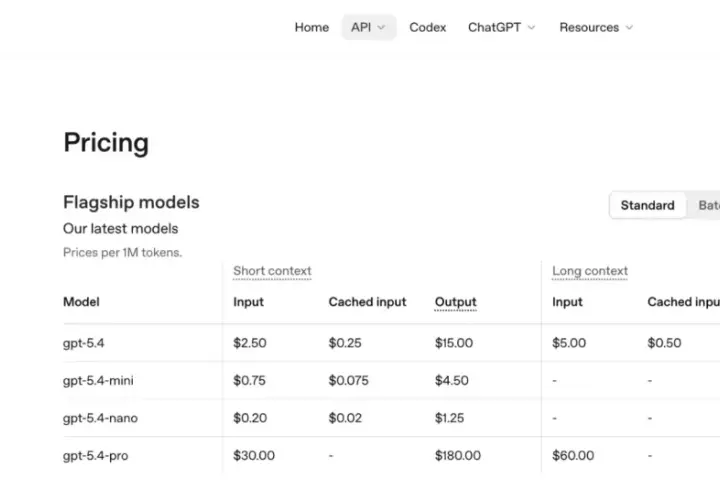Screen dimensions: 720x500
Task: Click the Short context Input column header
Action: click(x=248, y=302)
